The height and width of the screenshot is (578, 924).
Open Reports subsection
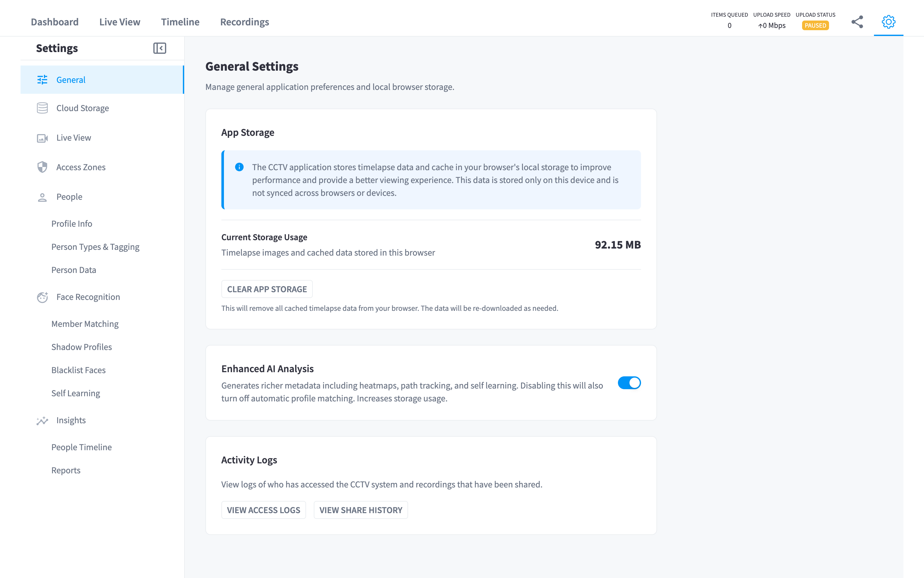click(66, 470)
